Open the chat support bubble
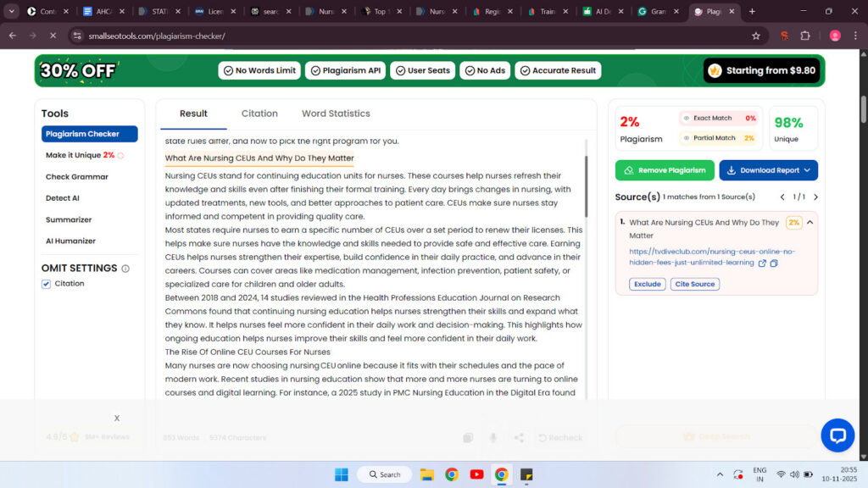This screenshot has height=488, width=868. 837,435
